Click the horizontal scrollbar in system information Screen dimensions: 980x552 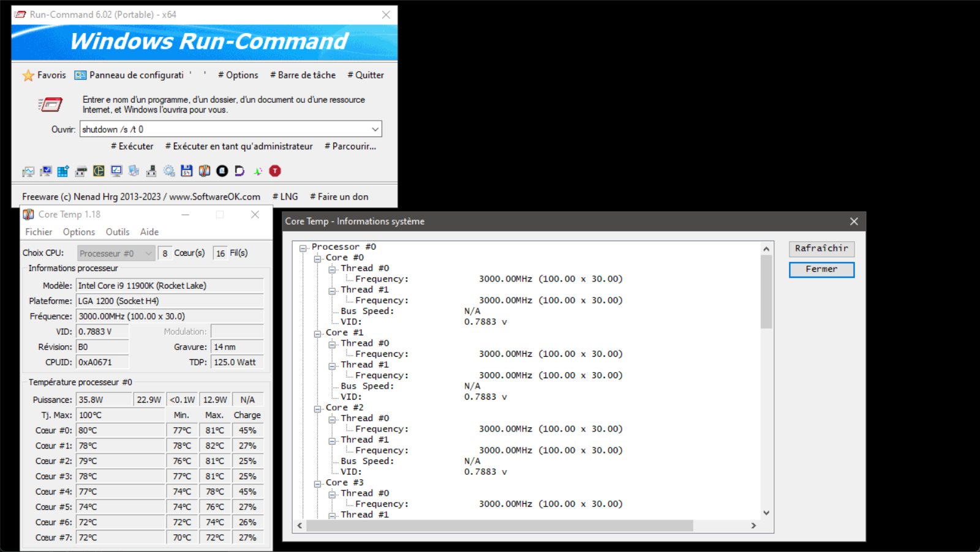point(499,526)
